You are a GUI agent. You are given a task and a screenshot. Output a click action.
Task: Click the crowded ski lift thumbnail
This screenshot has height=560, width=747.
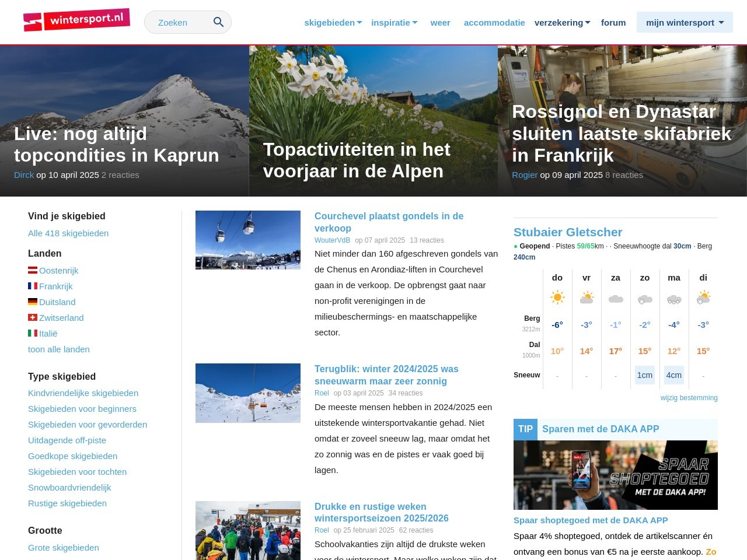point(248,530)
